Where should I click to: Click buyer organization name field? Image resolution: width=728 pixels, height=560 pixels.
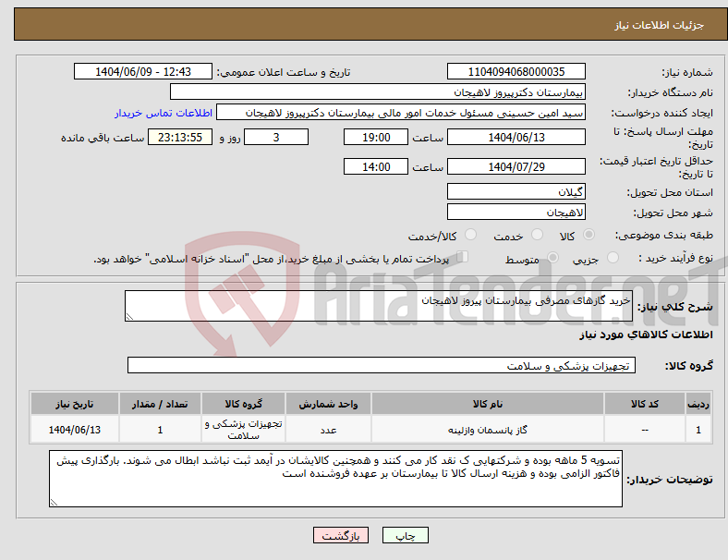point(378,91)
